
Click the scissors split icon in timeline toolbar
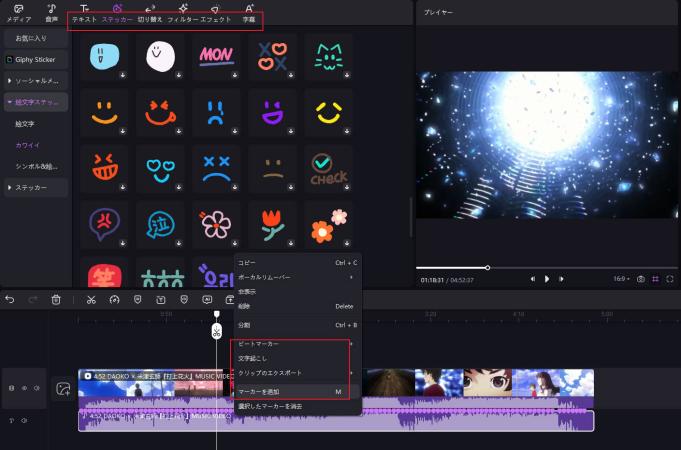[90, 299]
